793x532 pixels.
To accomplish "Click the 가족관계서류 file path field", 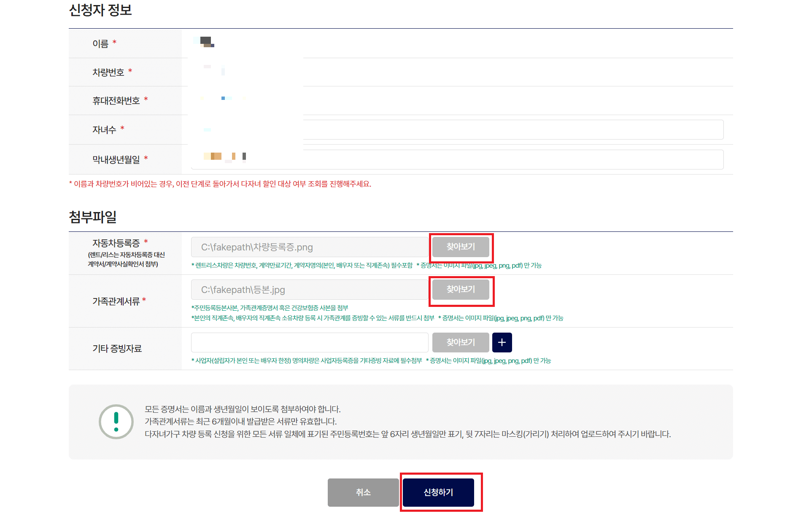I will click(x=310, y=290).
